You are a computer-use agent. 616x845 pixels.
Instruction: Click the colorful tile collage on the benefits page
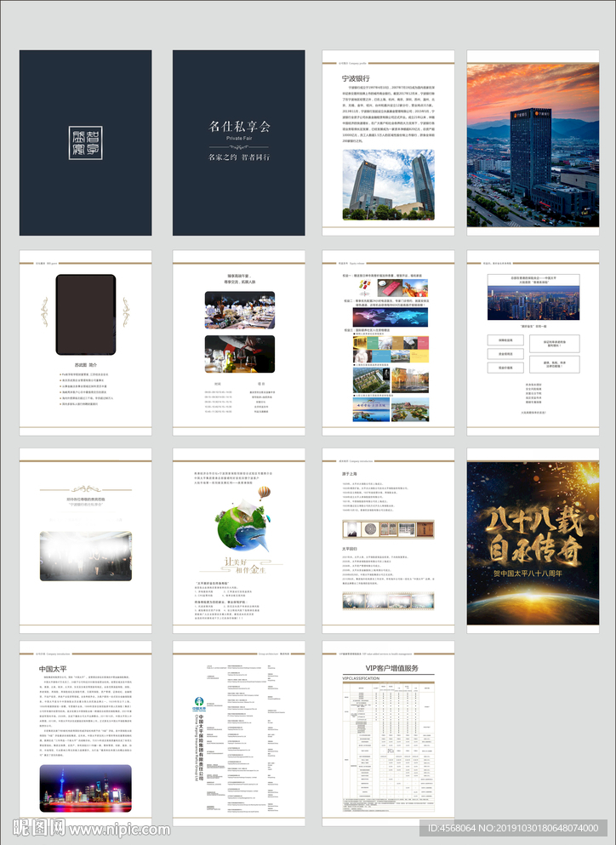(x=391, y=349)
